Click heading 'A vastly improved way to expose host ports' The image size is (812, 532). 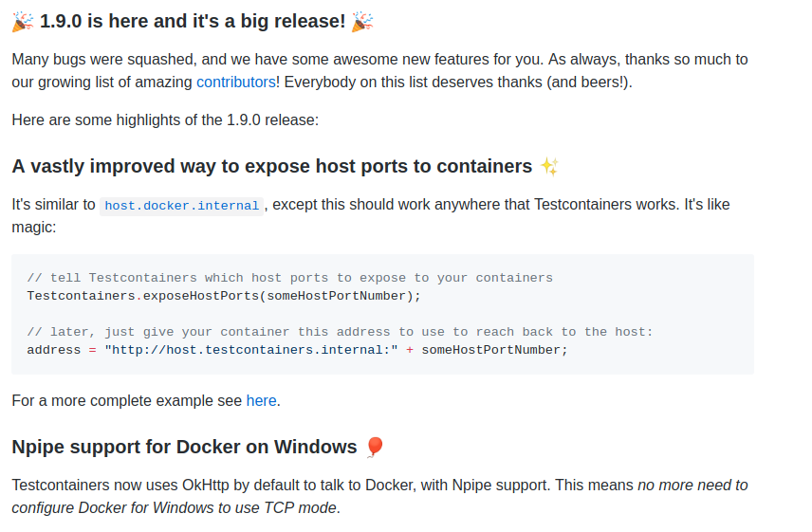[x=272, y=166]
